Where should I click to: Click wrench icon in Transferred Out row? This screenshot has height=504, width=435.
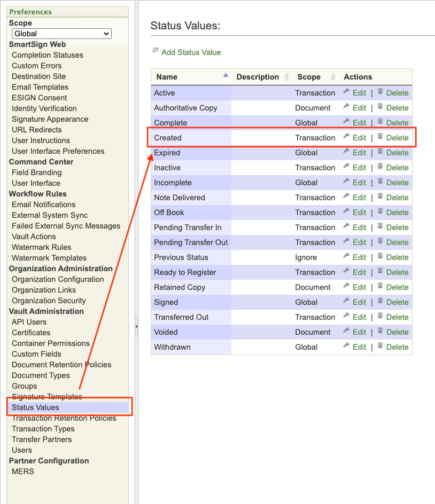346,316
